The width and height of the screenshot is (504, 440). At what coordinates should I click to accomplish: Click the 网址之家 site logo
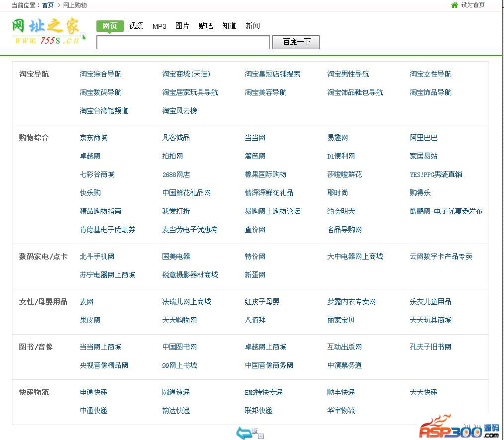click(x=48, y=32)
